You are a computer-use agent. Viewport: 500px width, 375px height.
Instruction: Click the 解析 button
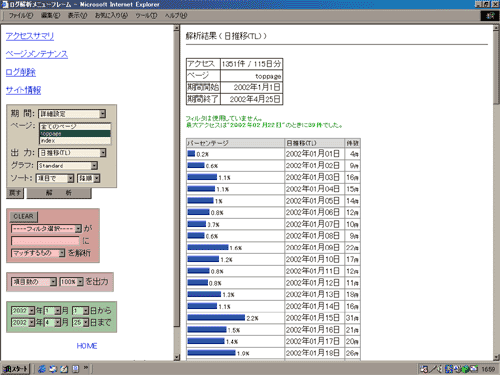pyautogui.click(x=59, y=193)
